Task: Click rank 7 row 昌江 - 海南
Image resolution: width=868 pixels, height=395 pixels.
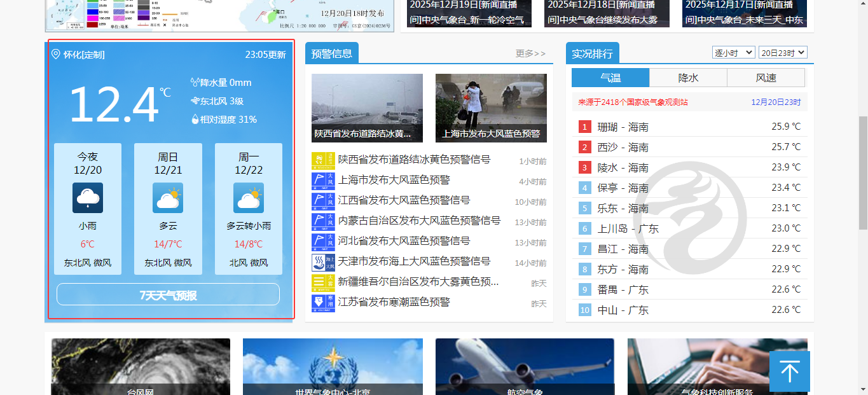Action: pos(690,249)
